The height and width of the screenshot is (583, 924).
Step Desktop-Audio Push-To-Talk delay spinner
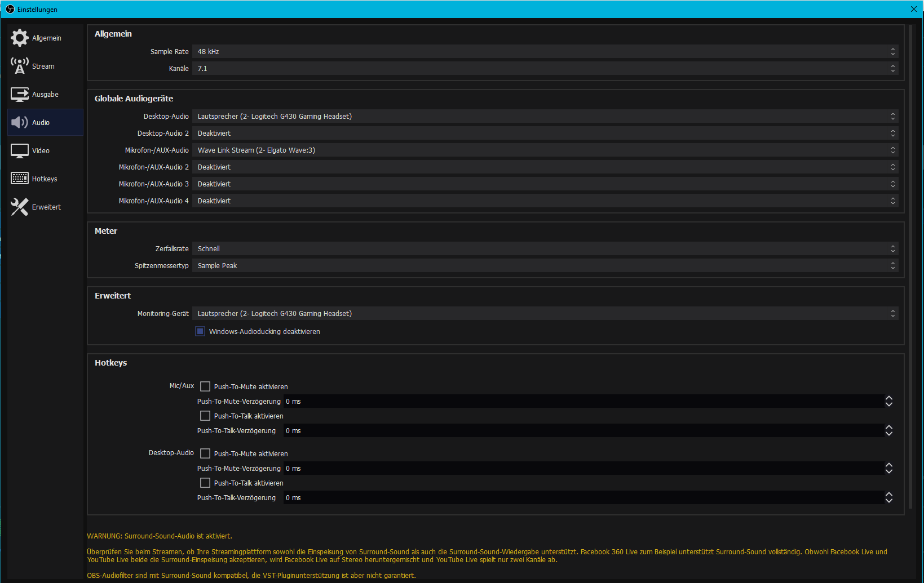point(889,497)
